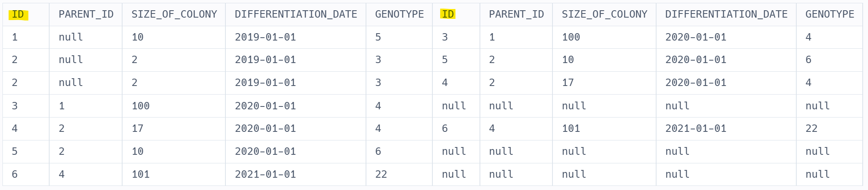Click the left table's SIZE_OF_COLONY header
The height and width of the screenshot is (190, 868).
174,15
